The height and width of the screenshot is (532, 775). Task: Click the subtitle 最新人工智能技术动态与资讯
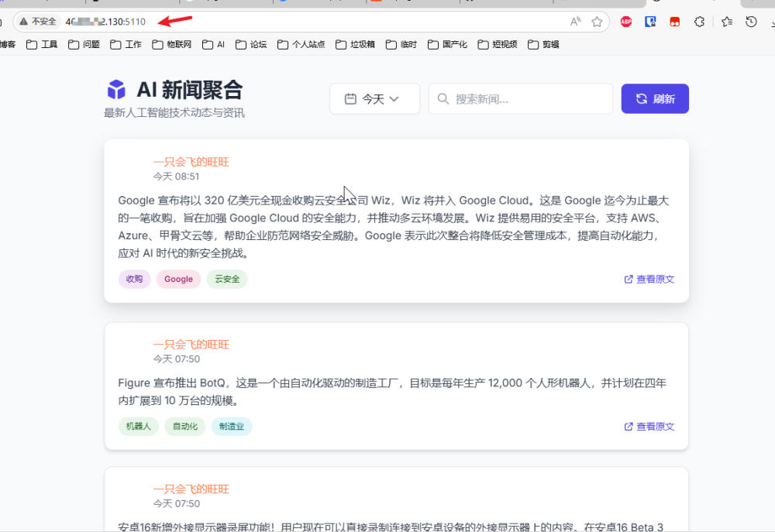coord(174,113)
